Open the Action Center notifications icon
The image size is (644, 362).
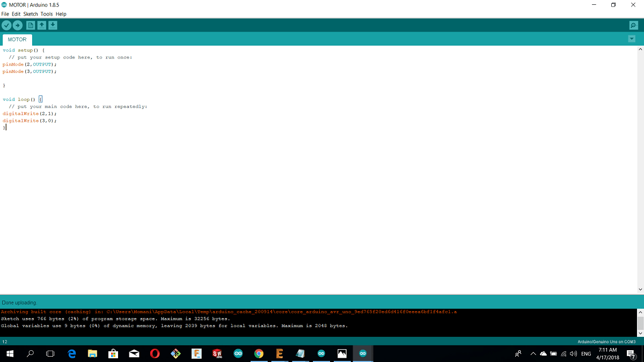[632, 353]
